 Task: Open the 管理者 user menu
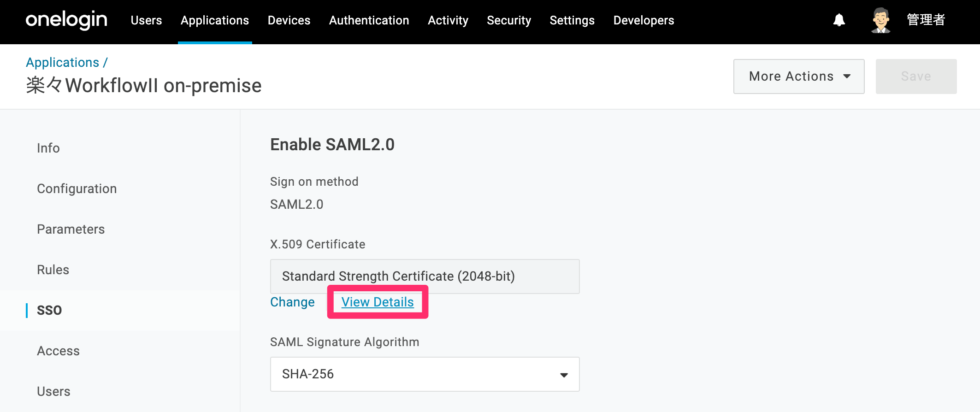click(926, 20)
